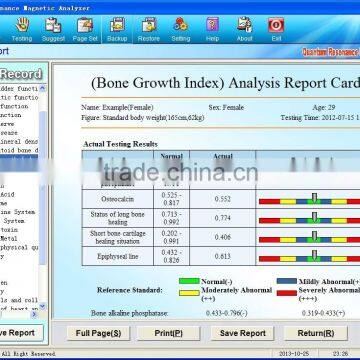Screen dimensions: 360x360
Task: Click the record list scroll down arrow
Action: coord(42,306)
